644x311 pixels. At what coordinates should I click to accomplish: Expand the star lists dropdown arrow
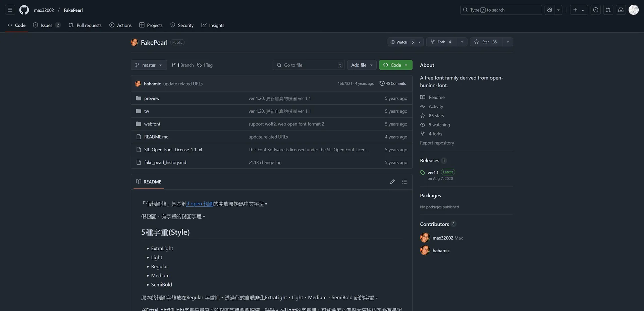pyautogui.click(x=508, y=42)
